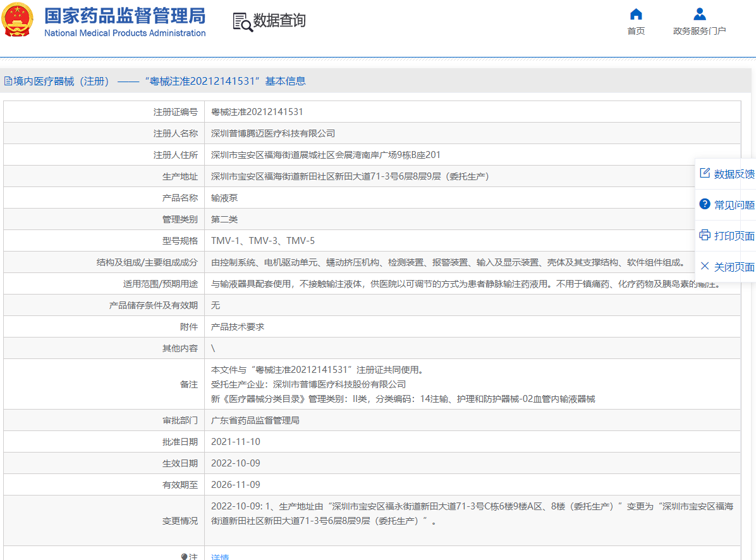Click the 数据查询 heading text
The image size is (756, 560).
pos(279,20)
